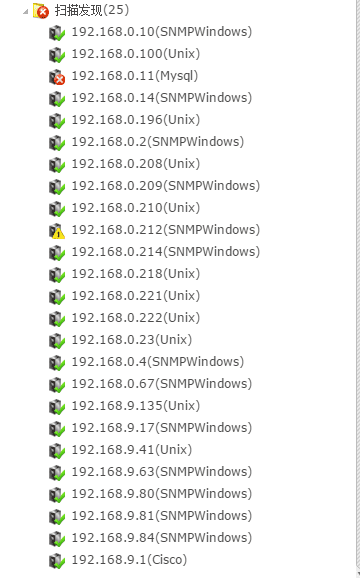The height and width of the screenshot is (578, 360).
Task: Select the 扫描发现(25) group label
Action: 92,10
